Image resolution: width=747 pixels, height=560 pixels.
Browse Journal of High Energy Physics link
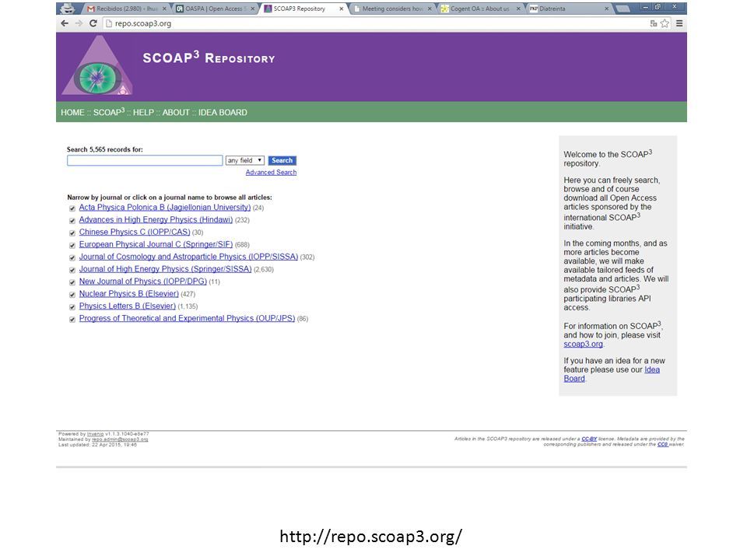[x=165, y=269]
